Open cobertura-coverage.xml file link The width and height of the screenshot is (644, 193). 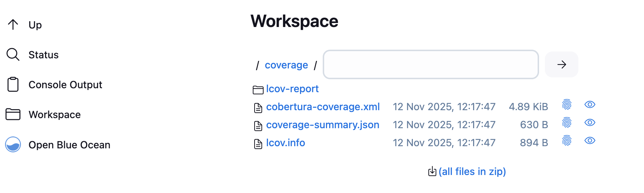323,107
